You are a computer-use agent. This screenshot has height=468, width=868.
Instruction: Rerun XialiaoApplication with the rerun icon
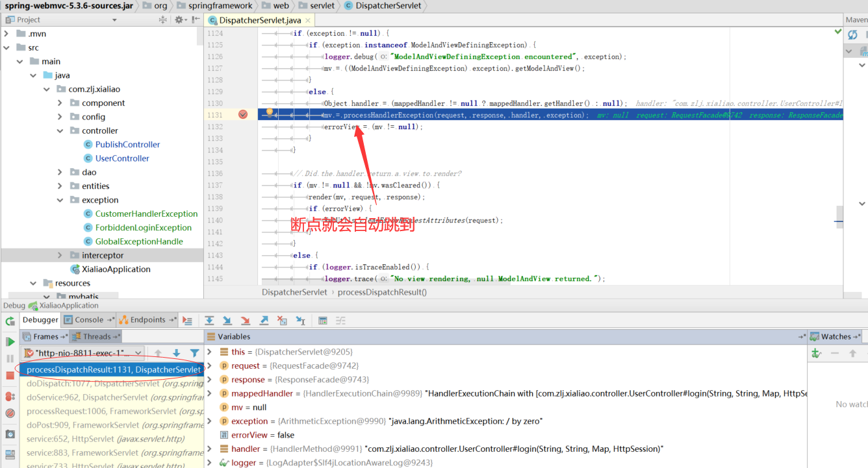(10, 321)
